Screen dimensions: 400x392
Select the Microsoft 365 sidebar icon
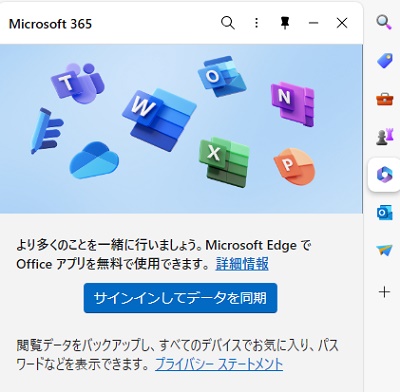tap(384, 175)
